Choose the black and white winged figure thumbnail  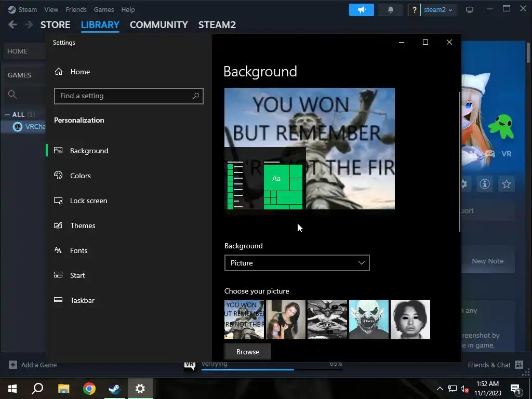point(327,320)
